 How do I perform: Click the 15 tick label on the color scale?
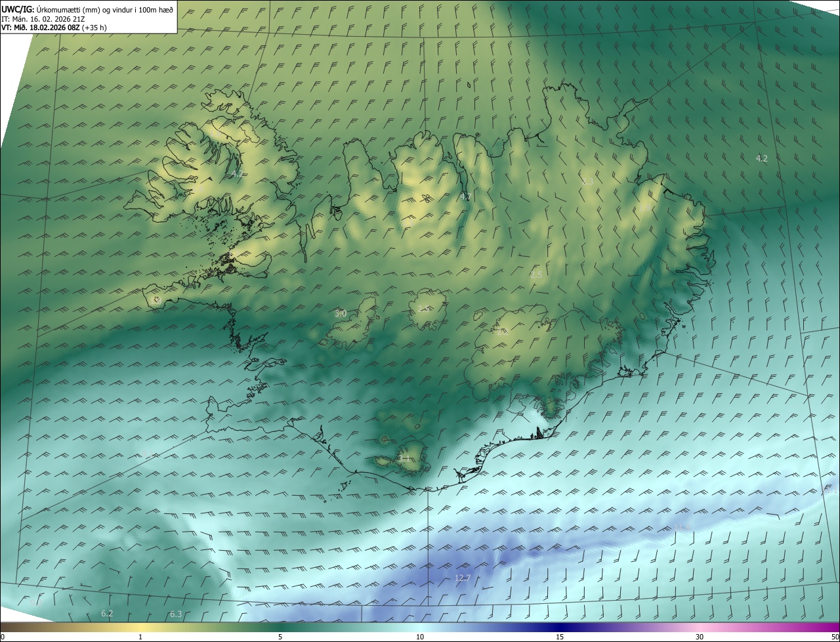point(560,637)
